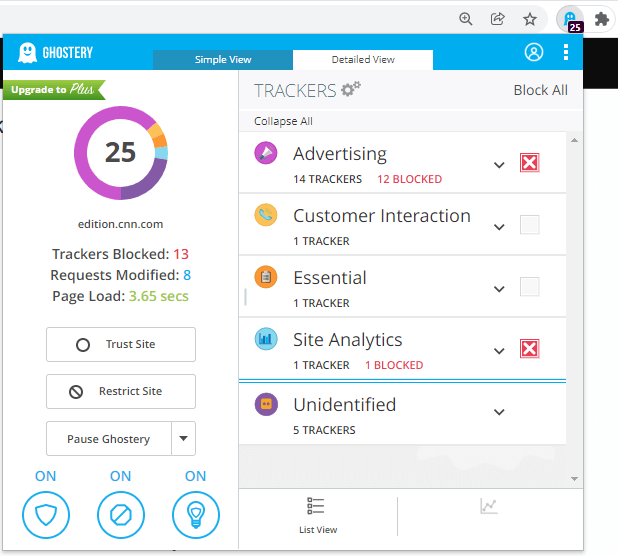Open the Pause Ghostery dropdown arrow

(183, 439)
